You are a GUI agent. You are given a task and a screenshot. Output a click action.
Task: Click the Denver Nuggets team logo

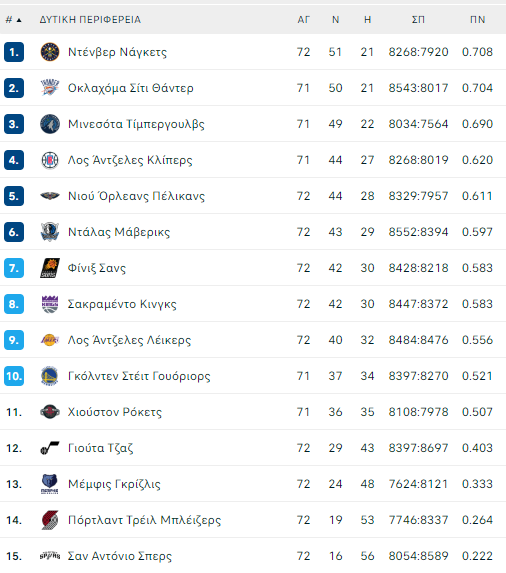(x=50, y=52)
